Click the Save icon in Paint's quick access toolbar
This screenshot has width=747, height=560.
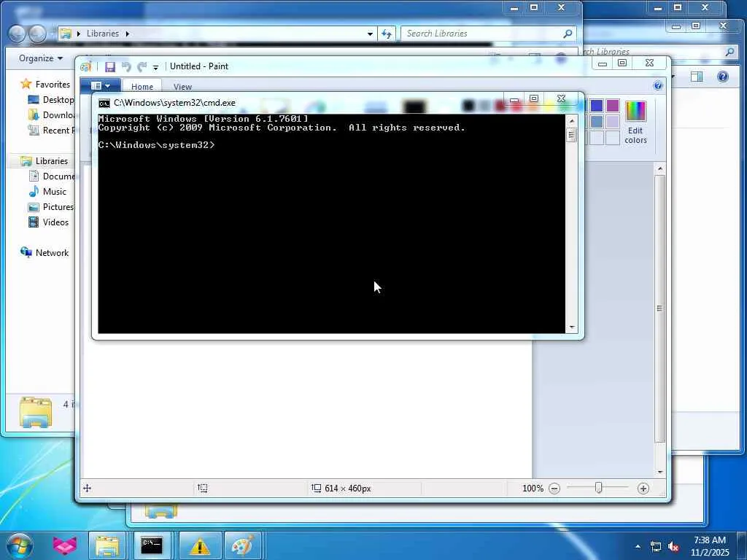110,66
